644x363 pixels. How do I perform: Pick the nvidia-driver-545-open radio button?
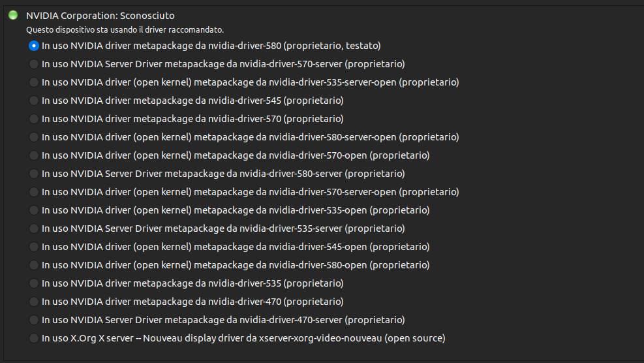pos(34,247)
